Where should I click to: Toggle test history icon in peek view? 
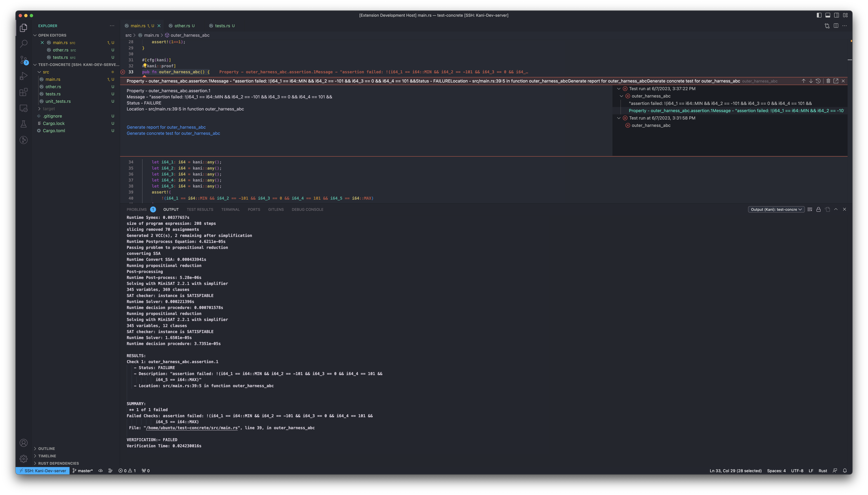(x=818, y=81)
